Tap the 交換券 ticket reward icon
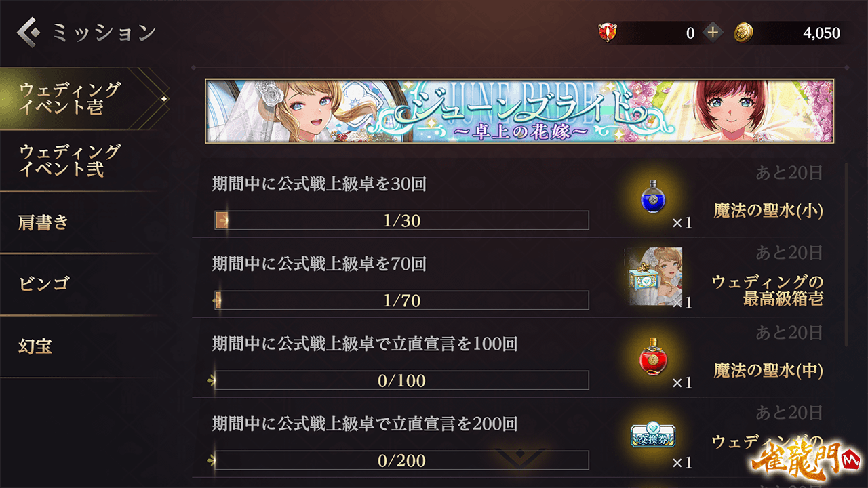This screenshot has width=868, height=488. [652, 434]
